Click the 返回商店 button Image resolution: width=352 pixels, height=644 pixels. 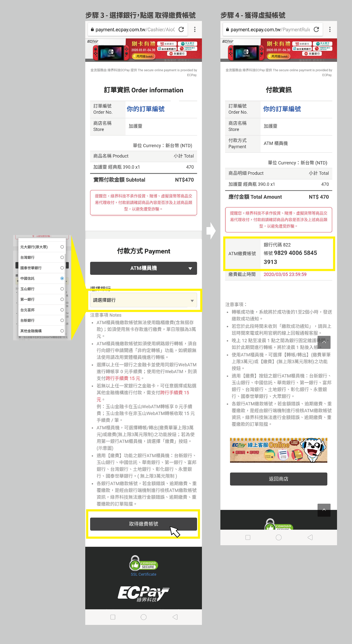point(278,479)
